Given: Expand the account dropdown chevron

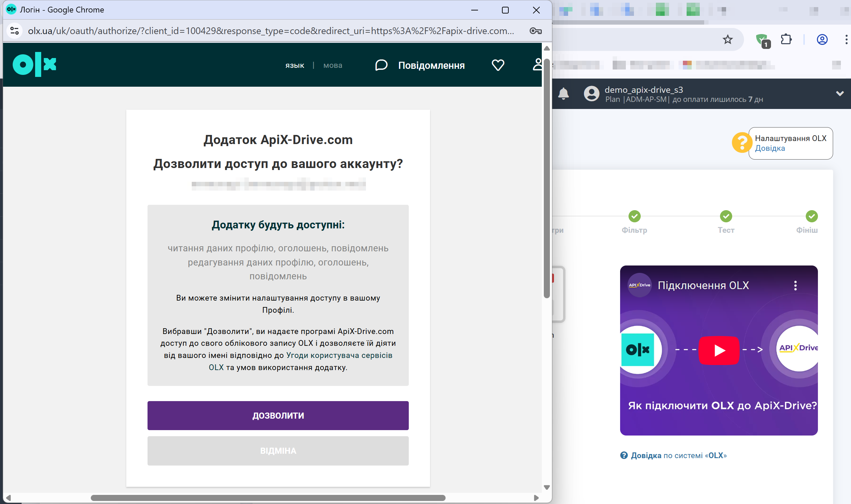Looking at the screenshot, I should [x=840, y=93].
